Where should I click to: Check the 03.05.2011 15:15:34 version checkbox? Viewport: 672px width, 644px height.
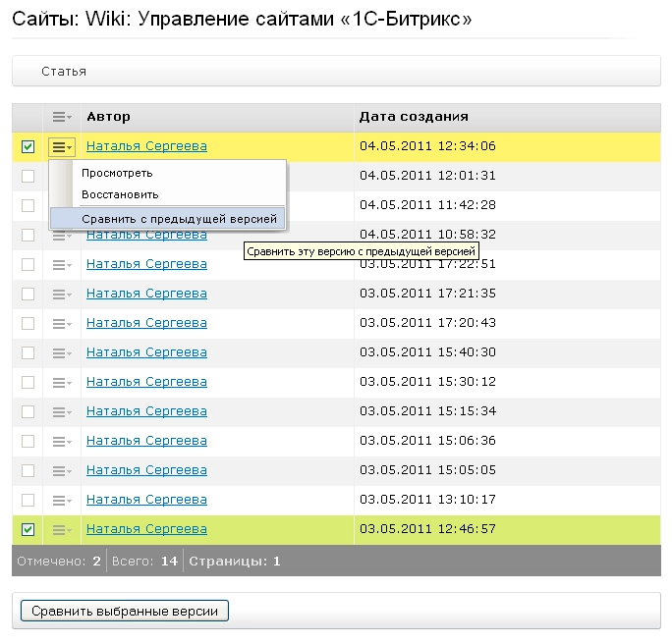click(x=28, y=411)
